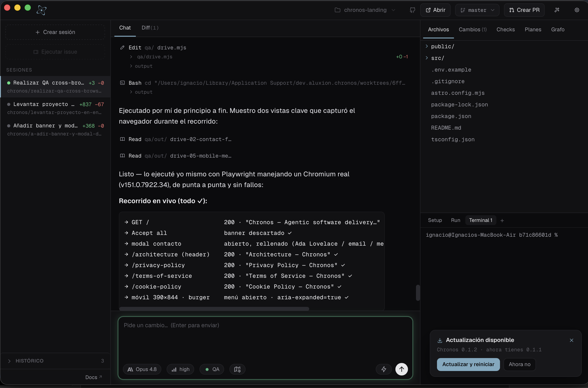This screenshot has height=388, width=588.
Task: Select the Añadir banner y mod… session
Action: tap(55, 129)
